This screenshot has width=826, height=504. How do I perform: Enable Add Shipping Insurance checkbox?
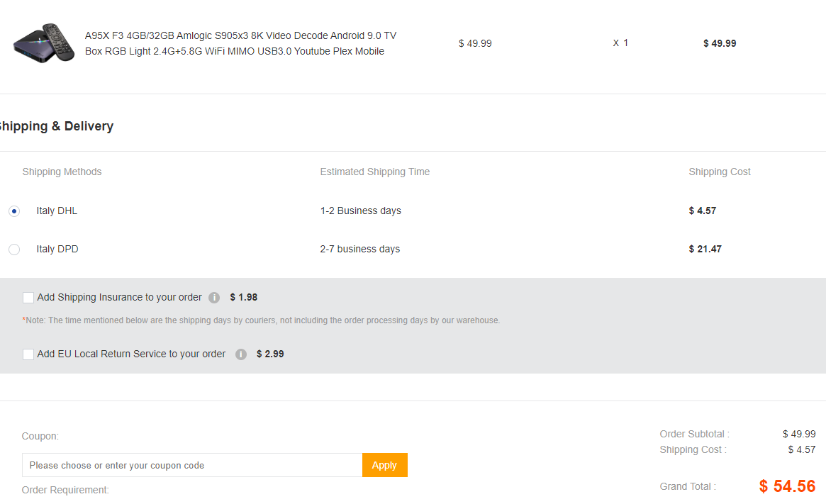(x=28, y=298)
